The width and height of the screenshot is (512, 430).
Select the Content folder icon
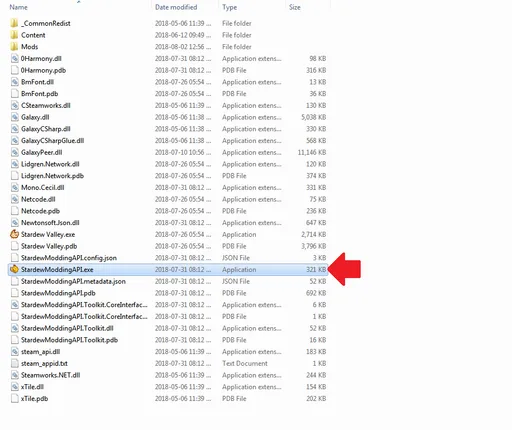tap(14, 35)
